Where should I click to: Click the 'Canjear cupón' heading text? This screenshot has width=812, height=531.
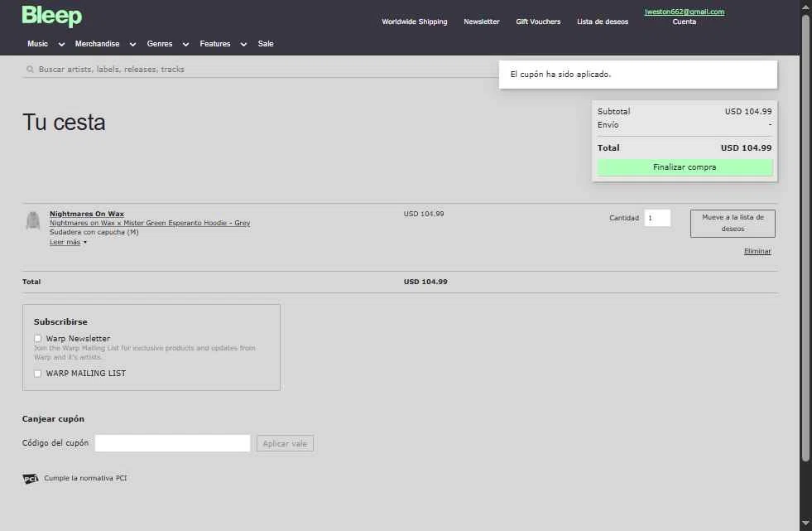click(53, 418)
